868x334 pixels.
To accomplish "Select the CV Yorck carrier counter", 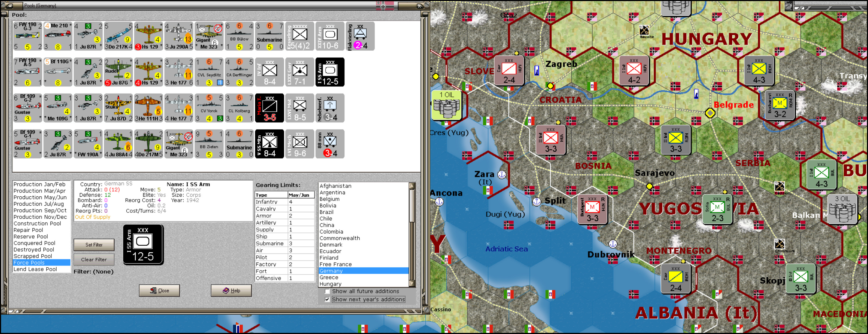I will [x=209, y=108].
